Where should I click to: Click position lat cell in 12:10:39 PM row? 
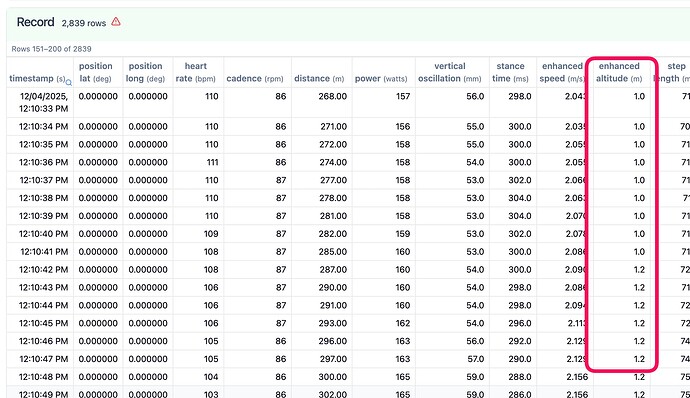tap(98, 216)
